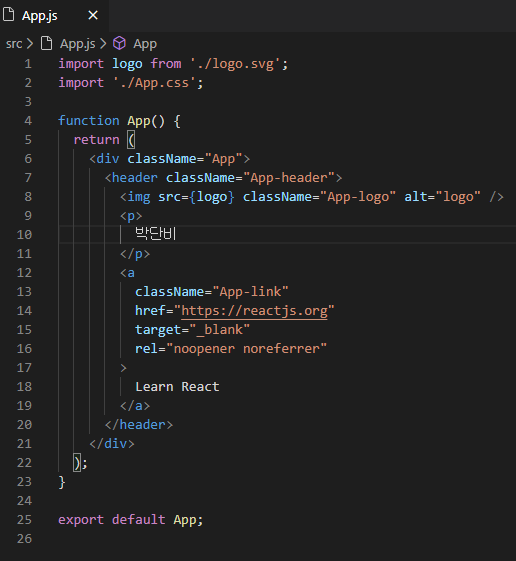Click the file icon in breadcrumb
This screenshot has height=561, width=516.
click(46, 44)
